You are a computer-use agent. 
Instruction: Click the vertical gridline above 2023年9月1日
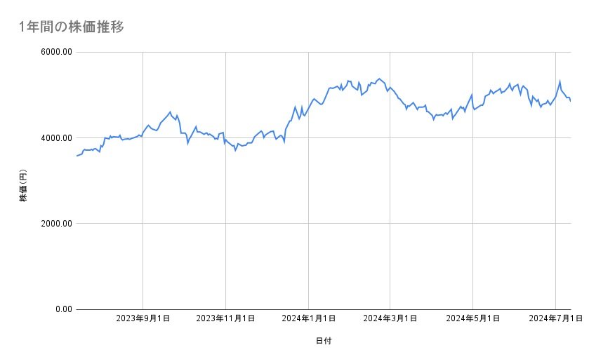coord(143,210)
